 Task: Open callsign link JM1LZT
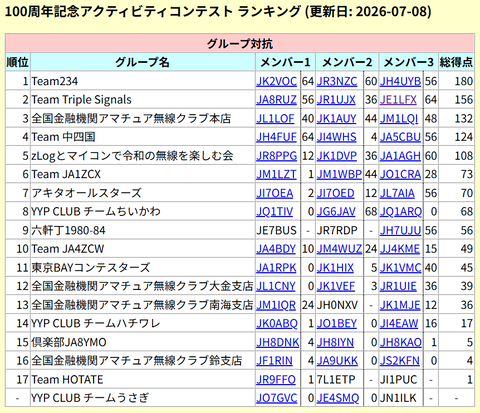point(276,174)
